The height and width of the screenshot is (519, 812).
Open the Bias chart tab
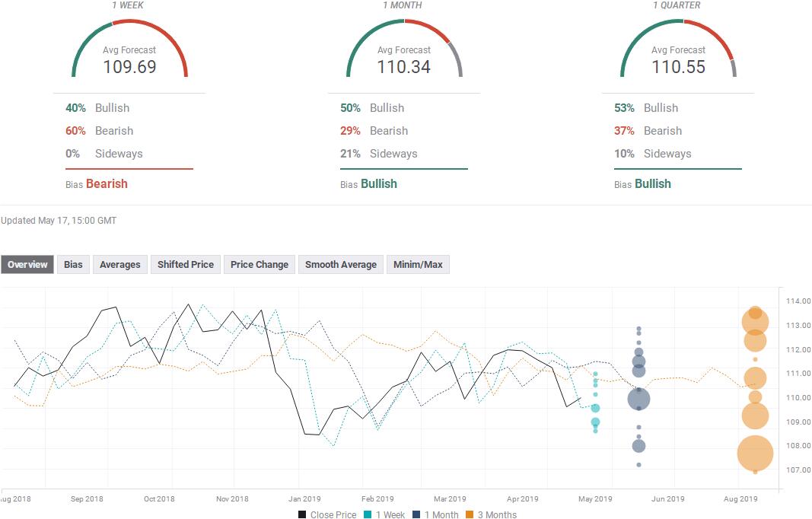[x=73, y=265]
